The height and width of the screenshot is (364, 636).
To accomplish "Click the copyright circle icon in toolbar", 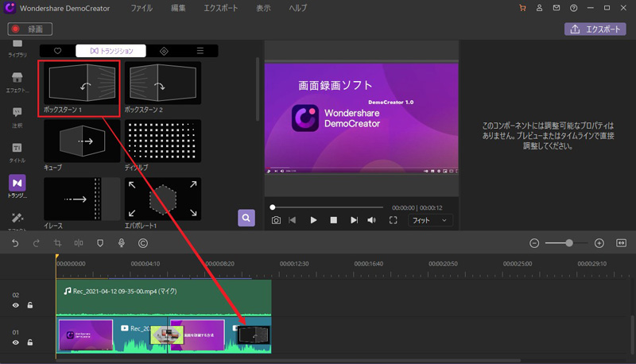I will click(x=143, y=243).
